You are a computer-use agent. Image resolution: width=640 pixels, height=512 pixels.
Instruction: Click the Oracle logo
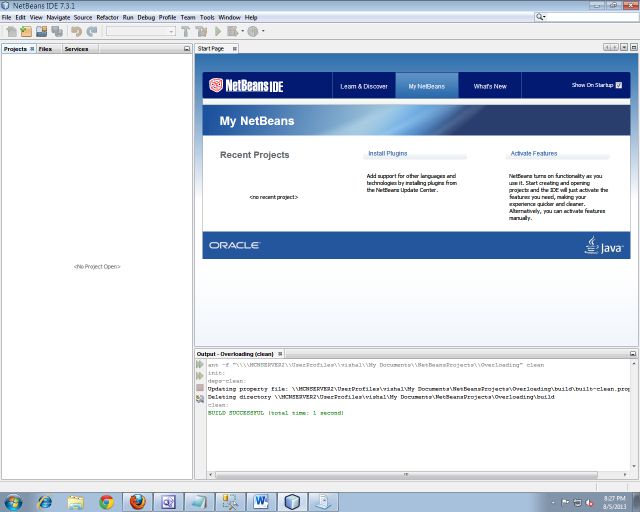pyautogui.click(x=234, y=245)
